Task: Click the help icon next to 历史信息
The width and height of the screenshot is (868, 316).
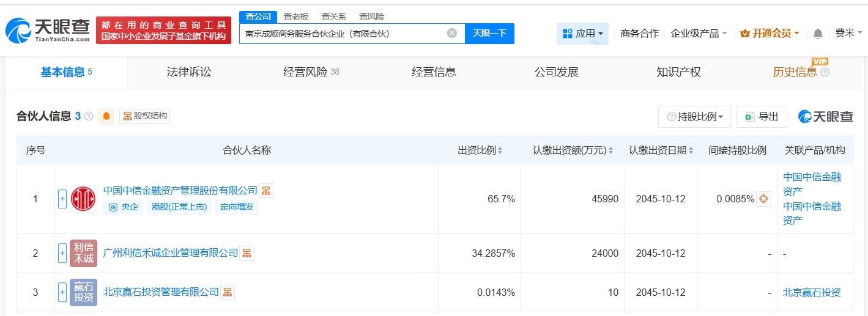Action: tap(825, 73)
